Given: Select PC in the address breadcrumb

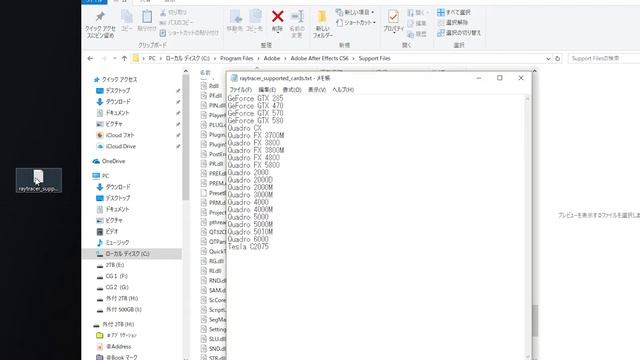Looking at the screenshot, I should coord(152,58).
